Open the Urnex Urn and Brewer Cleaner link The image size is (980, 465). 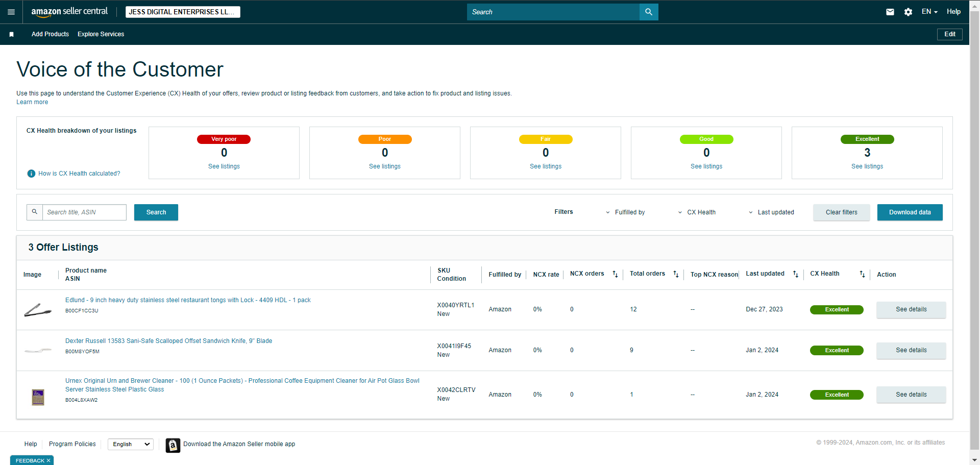pyautogui.click(x=242, y=385)
